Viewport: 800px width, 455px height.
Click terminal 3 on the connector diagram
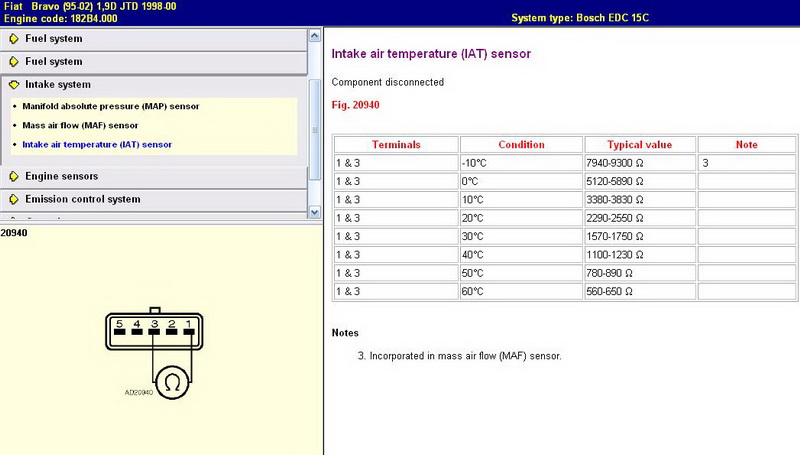pos(153,325)
